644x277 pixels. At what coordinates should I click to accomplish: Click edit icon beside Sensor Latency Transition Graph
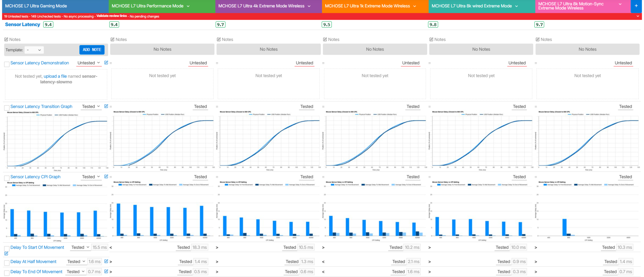pos(106,106)
